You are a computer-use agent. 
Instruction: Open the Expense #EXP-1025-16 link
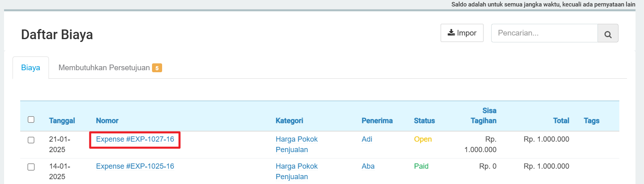[x=135, y=166]
